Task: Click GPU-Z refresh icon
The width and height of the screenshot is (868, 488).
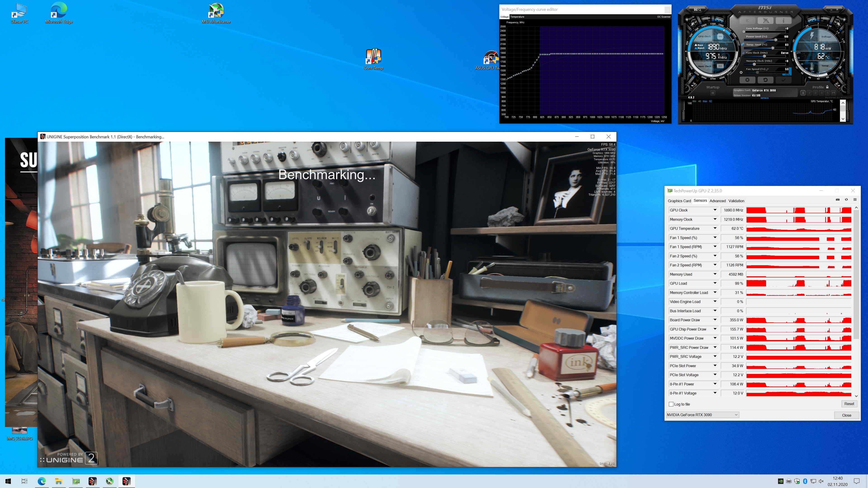Action: 846,200
